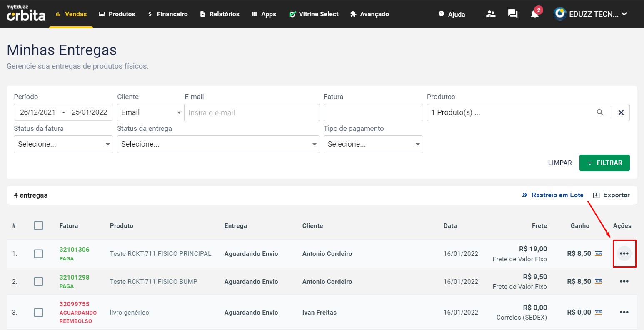Click the Visa card icon in row 32099755
Viewport: 644px width, 330px height.
click(x=599, y=312)
